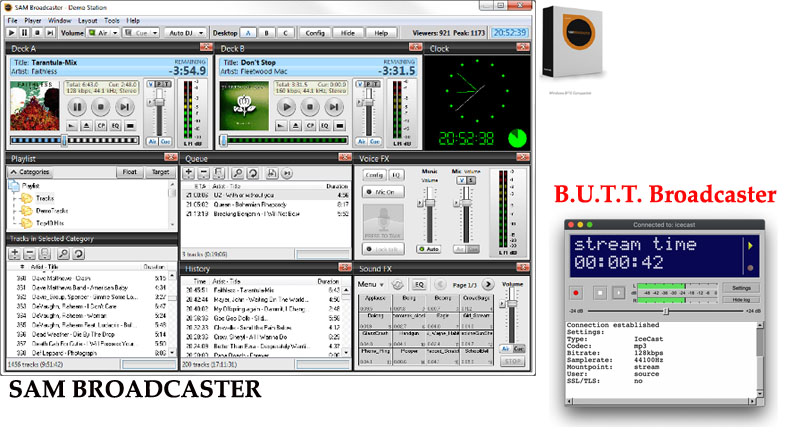Image resolution: width=800 pixels, height=440 pixels.
Task: Toggle Deck A Air output
Action: pos(152,141)
